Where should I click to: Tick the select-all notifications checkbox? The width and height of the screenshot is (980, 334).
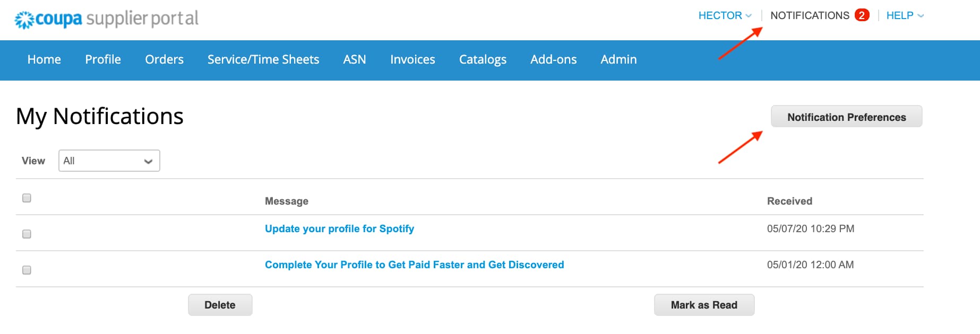tap(27, 198)
